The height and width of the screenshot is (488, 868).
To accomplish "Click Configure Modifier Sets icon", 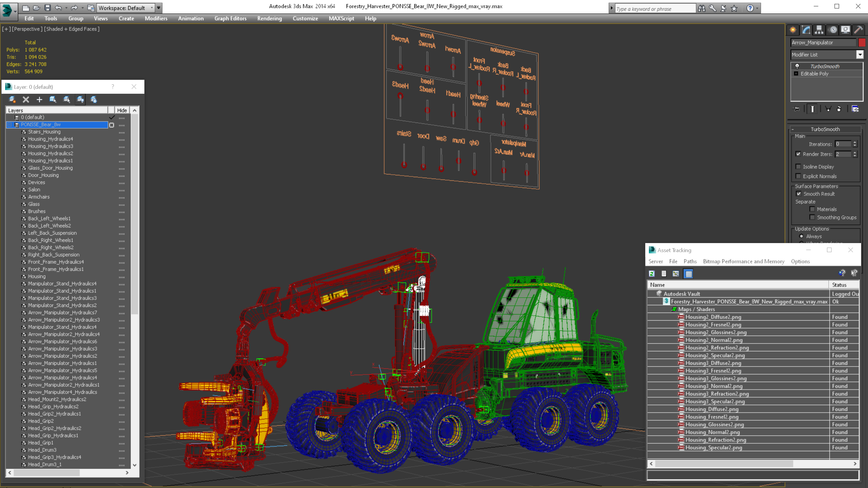I will (855, 109).
